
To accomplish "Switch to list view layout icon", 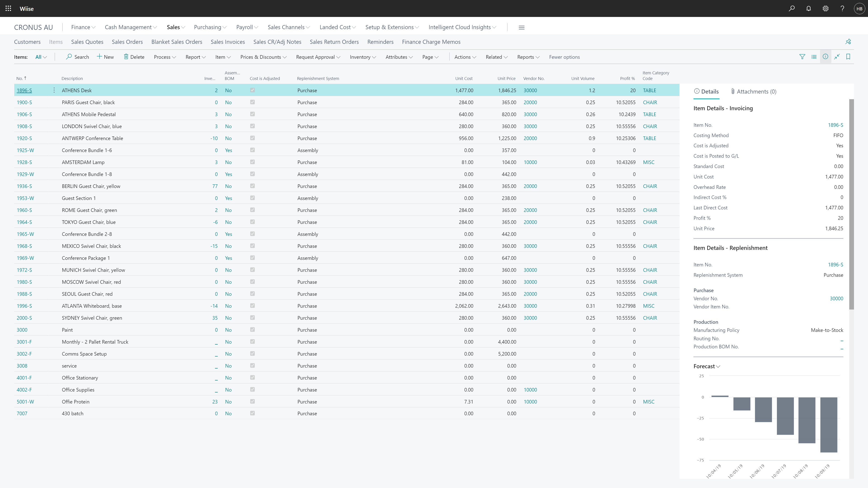I will click(814, 56).
